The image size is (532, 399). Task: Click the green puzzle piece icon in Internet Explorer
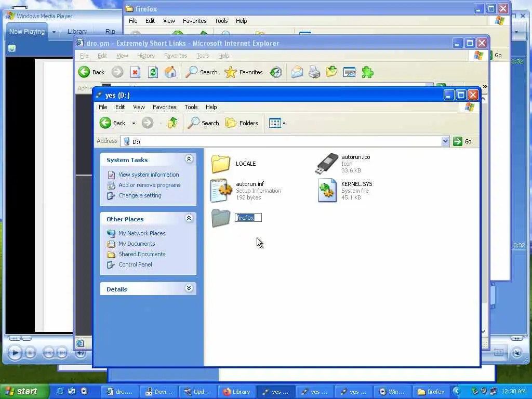coord(367,72)
